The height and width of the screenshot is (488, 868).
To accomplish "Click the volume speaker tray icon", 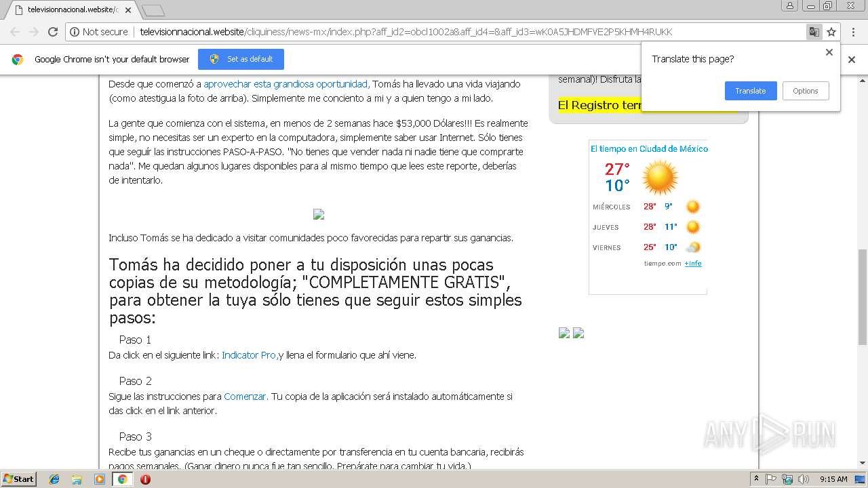I will (803, 479).
